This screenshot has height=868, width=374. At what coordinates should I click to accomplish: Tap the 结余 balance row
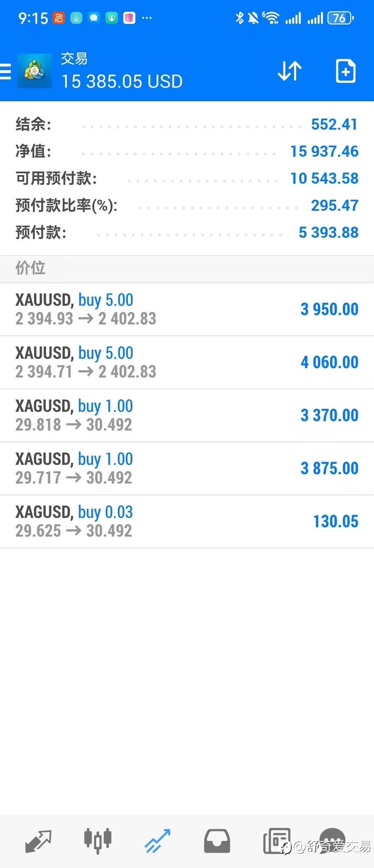[187, 124]
